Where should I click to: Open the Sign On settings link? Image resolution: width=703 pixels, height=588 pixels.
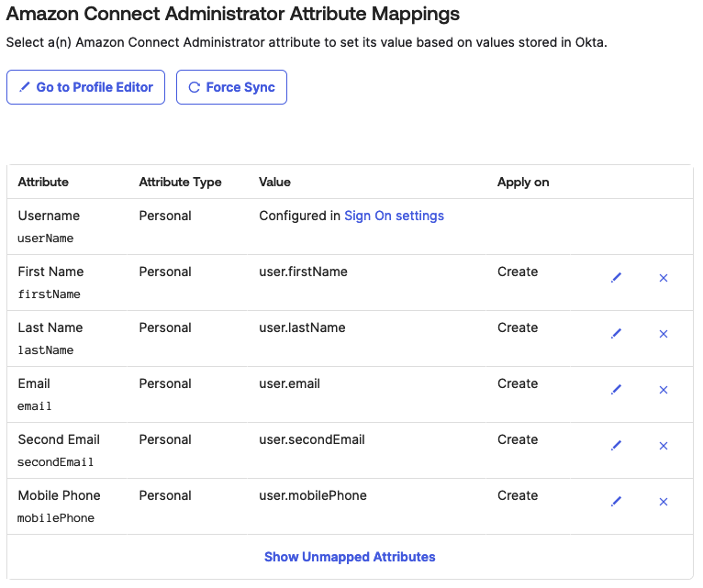[x=394, y=216]
